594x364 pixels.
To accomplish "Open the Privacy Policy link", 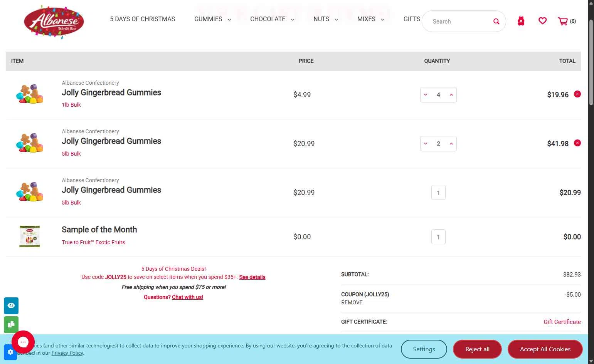I will pos(67,353).
